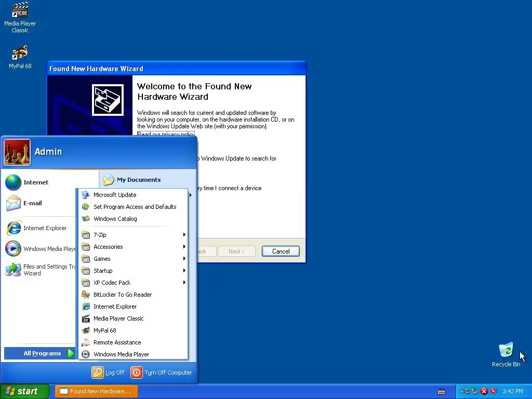Expand the 7-Zip program folder
This screenshot has height=399, width=532.
[134, 235]
